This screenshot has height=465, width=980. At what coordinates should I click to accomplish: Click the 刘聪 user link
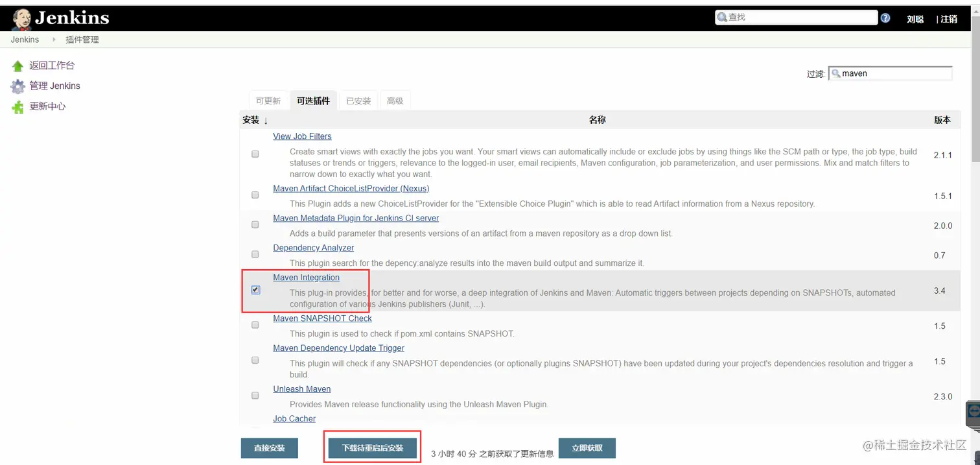point(915,19)
